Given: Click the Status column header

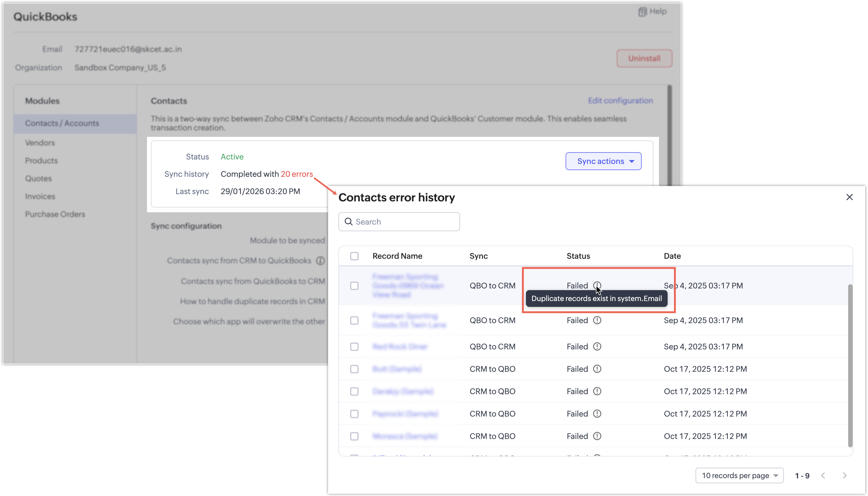Looking at the screenshot, I should pyautogui.click(x=578, y=256).
